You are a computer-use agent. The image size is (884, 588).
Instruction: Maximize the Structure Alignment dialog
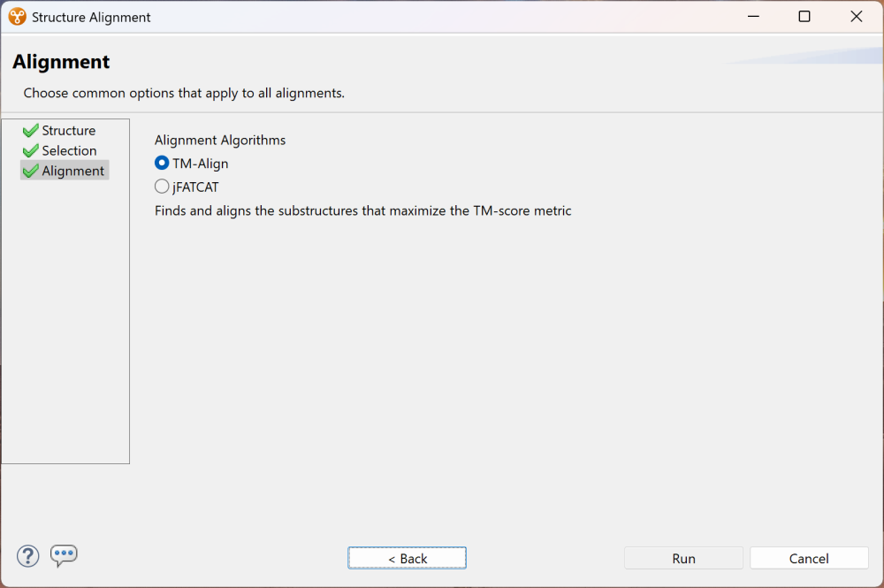click(x=804, y=16)
